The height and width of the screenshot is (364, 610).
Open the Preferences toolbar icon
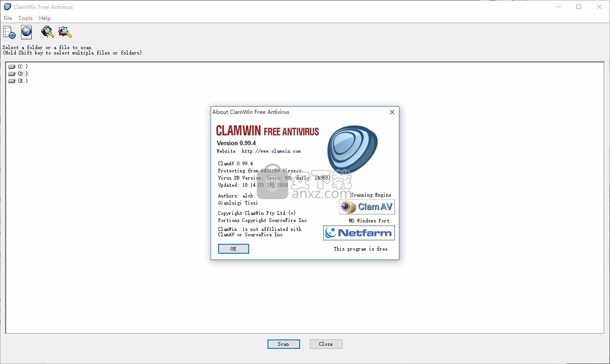point(9,32)
